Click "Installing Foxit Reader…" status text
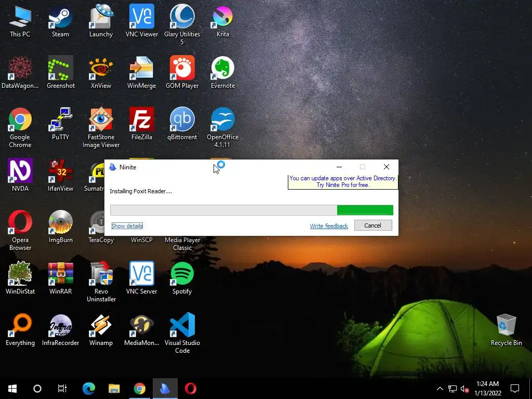Image resolution: width=532 pixels, height=399 pixels. coord(141,191)
